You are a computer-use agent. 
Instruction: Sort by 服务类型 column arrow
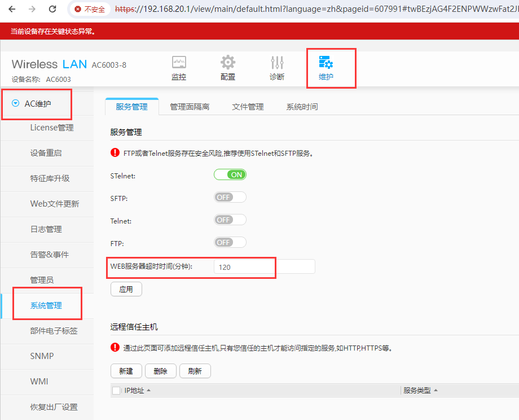pos(436,391)
